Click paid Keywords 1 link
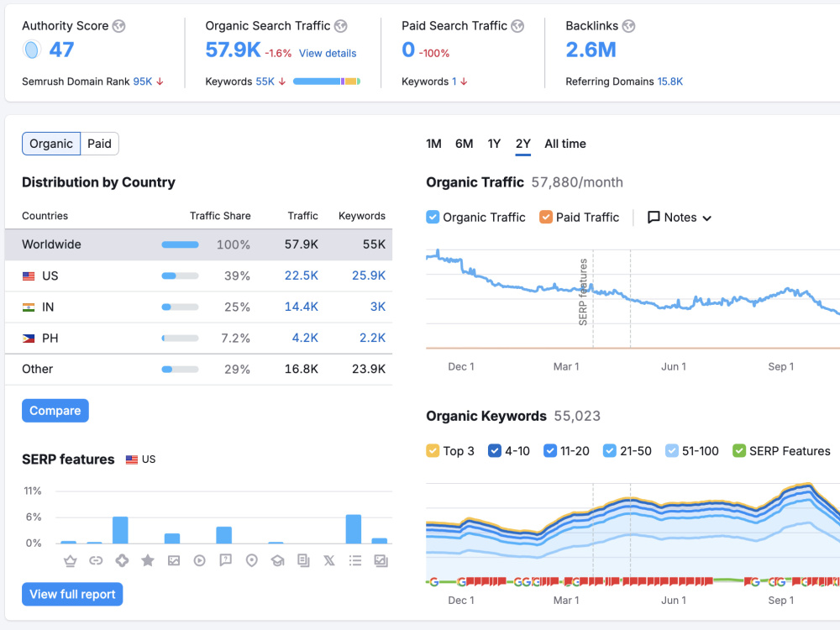 pyautogui.click(x=454, y=81)
